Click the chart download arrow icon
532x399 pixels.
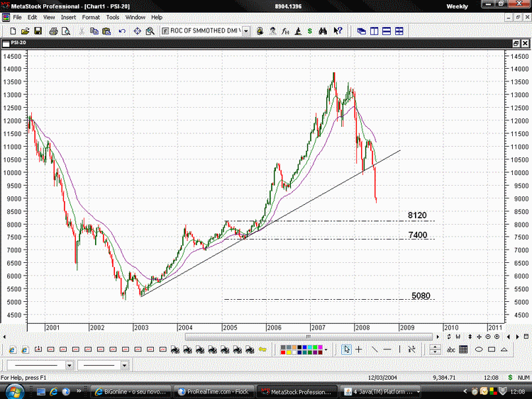(x=38, y=349)
